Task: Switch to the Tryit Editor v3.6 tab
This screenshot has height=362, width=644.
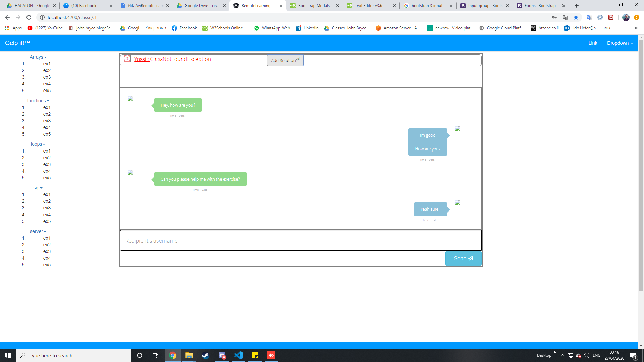Action: click(x=368, y=6)
